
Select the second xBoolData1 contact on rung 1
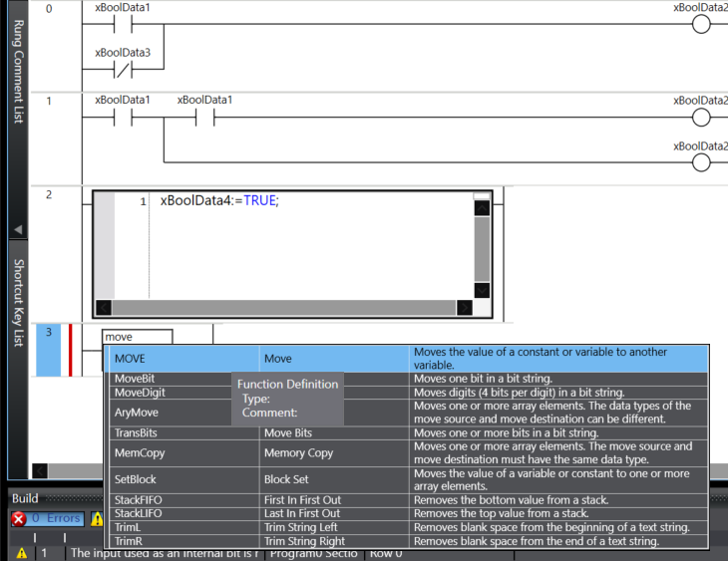point(204,119)
